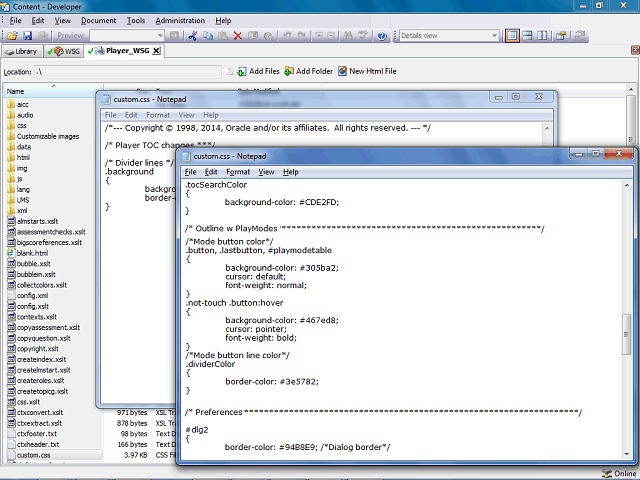Screen dimensions: 640x480
Task: Open the Administration menu
Action: pyautogui.click(x=180, y=21)
